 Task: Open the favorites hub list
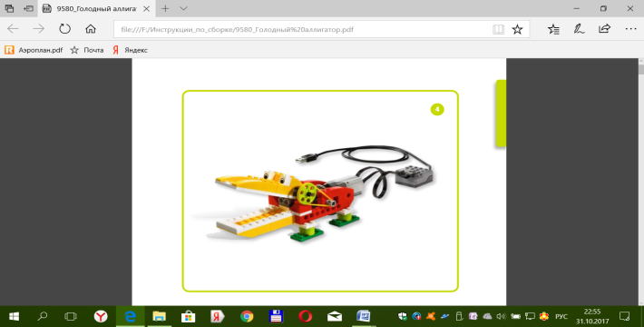point(553,29)
